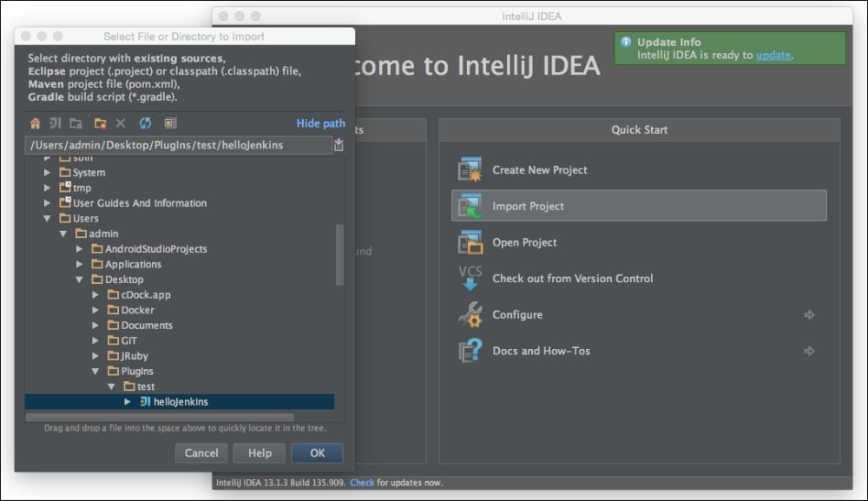
Task: Click the Docs and How-Tos question icon
Action: 470,351
